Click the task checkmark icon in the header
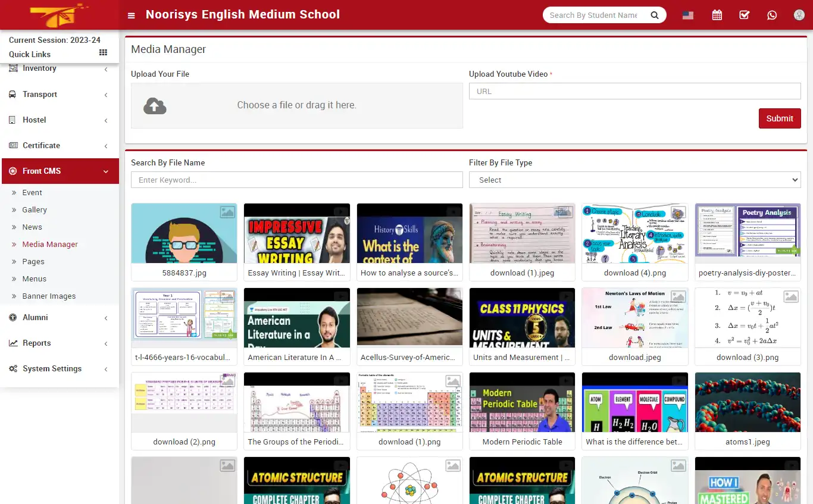The width and height of the screenshot is (813, 504). tap(744, 15)
